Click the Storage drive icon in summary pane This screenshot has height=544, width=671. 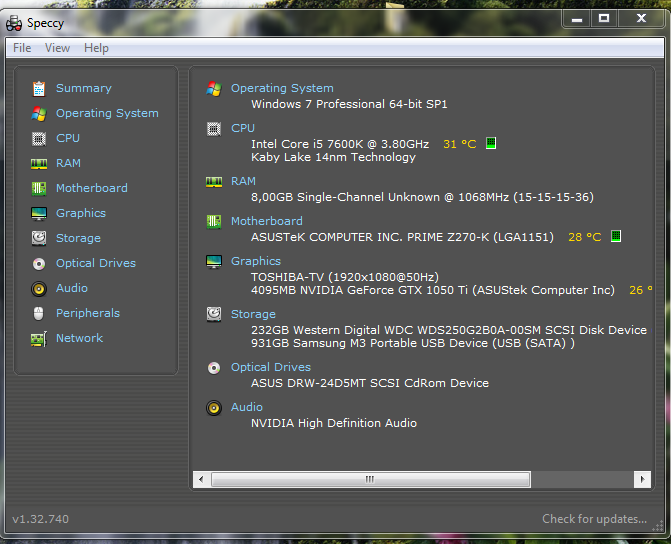[214, 315]
